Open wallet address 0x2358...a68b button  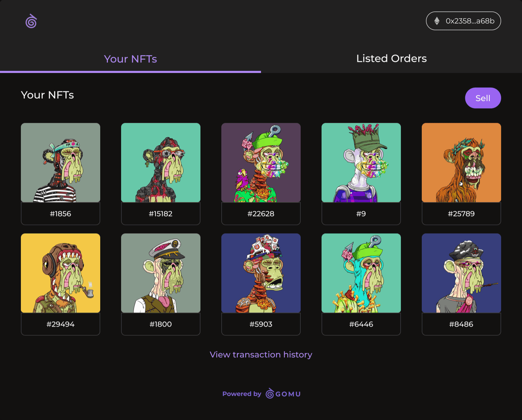pos(463,21)
